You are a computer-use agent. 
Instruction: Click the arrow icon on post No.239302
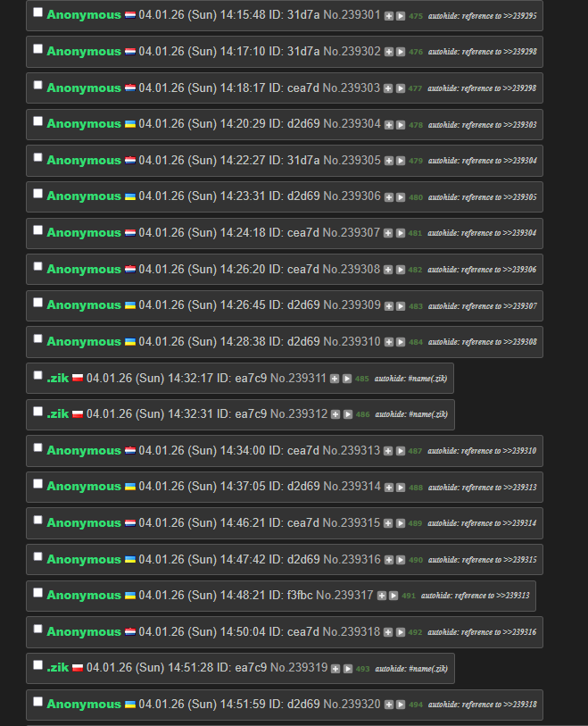(401, 52)
